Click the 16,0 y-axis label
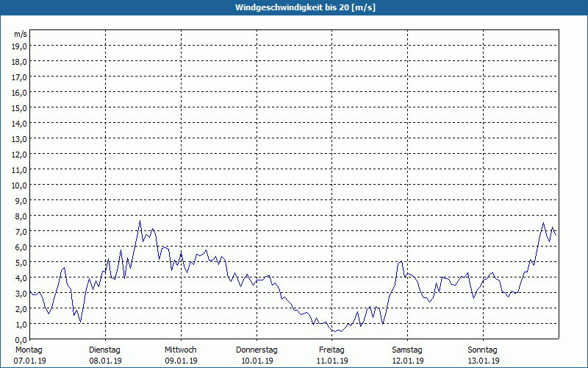The height and width of the screenshot is (368, 588). pos(20,93)
